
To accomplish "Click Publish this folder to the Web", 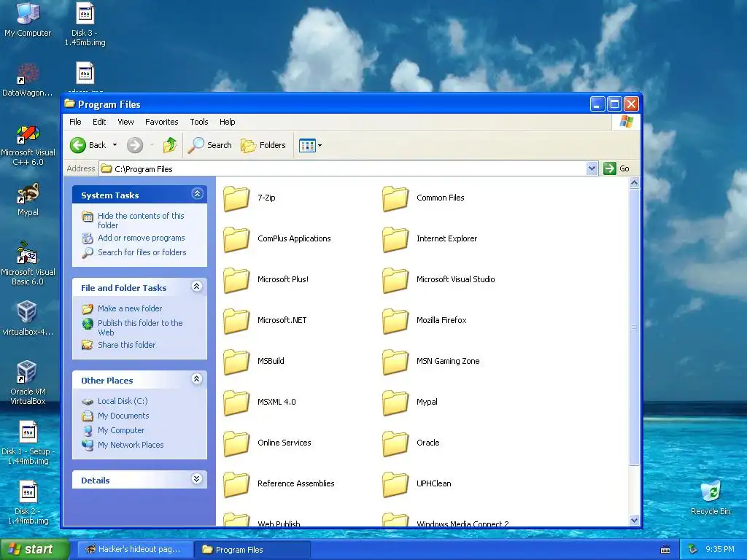I will pyautogui.click(x=140, y=327).
